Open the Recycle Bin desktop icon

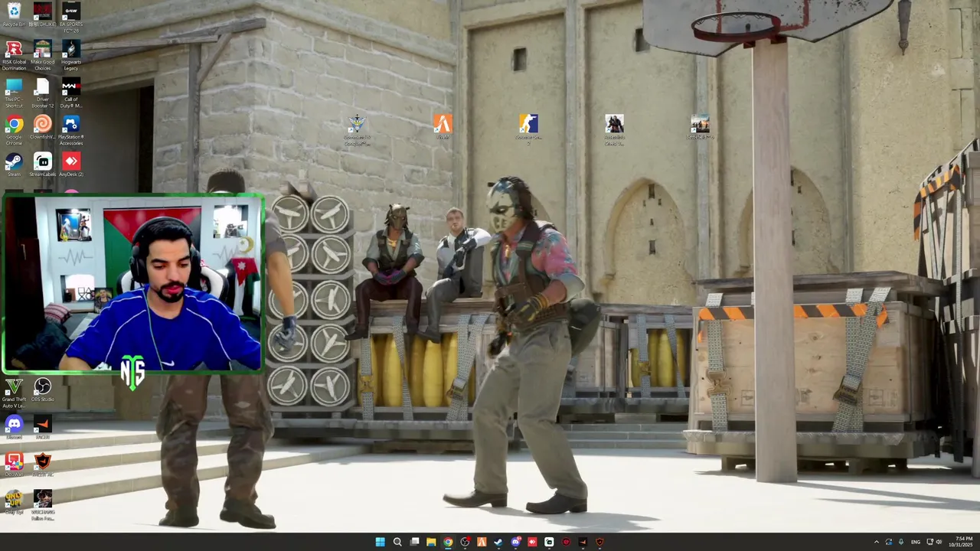[x=14, y=15]
